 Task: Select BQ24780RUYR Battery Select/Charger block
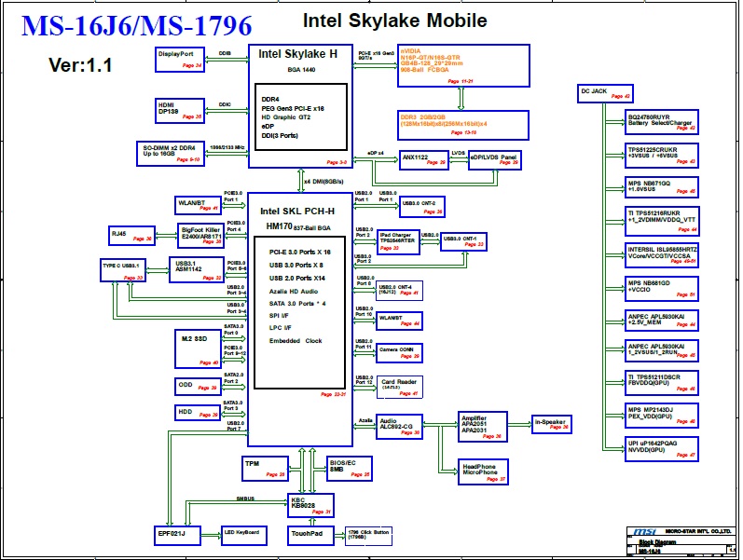662,122
